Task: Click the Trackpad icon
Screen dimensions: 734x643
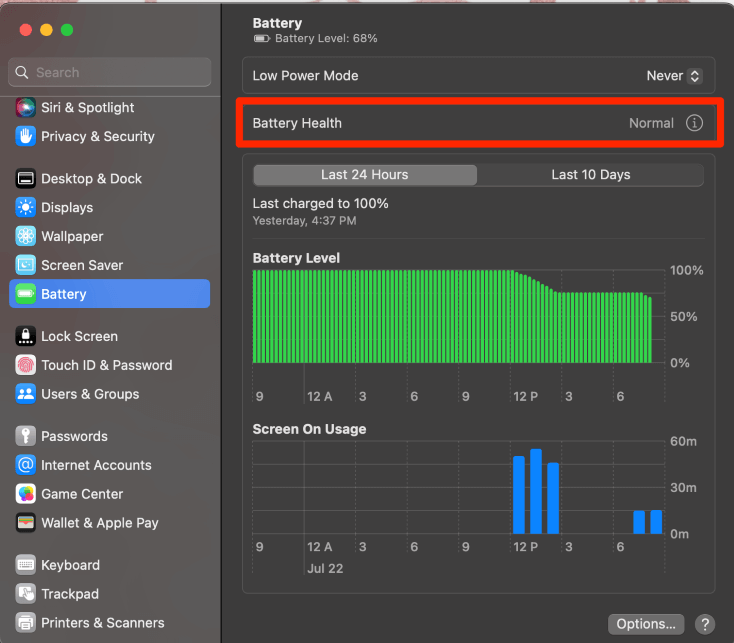Action: click(25, 594)
